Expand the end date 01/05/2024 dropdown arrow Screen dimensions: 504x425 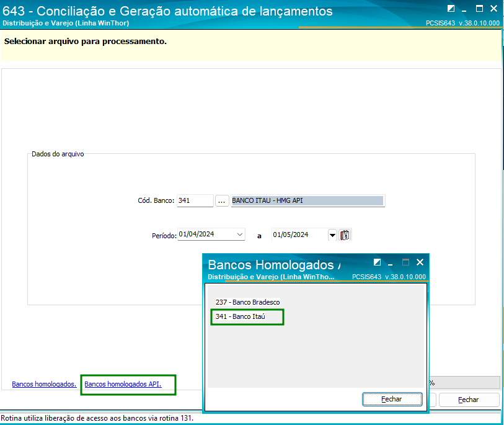[x=332, y=235]
